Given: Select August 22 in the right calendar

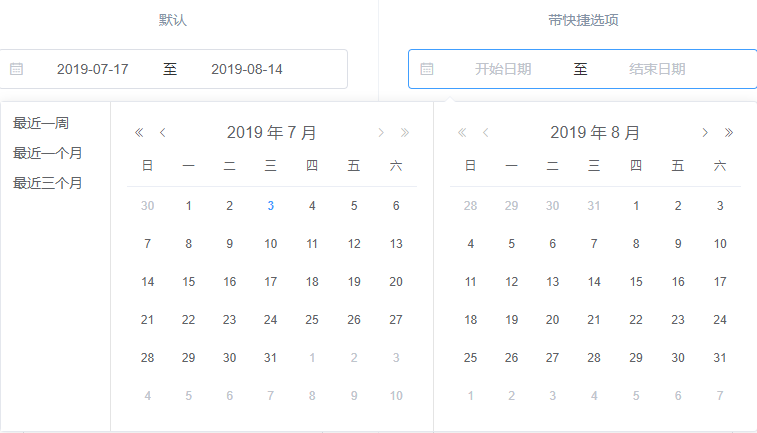Looking at the screenshot, I should [x=636, y=320].
